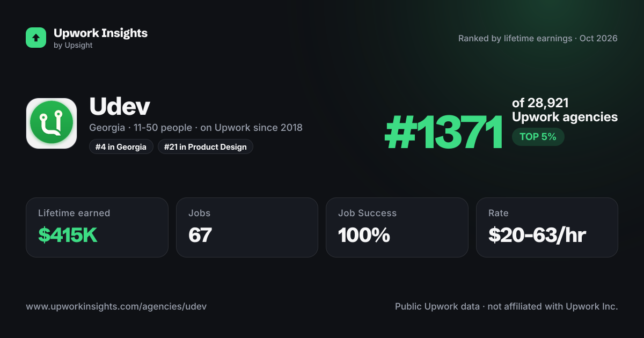The width and height of the screenshot is (644, 338).
Task: Click the Udev agency logo icon
Action: 52,123
